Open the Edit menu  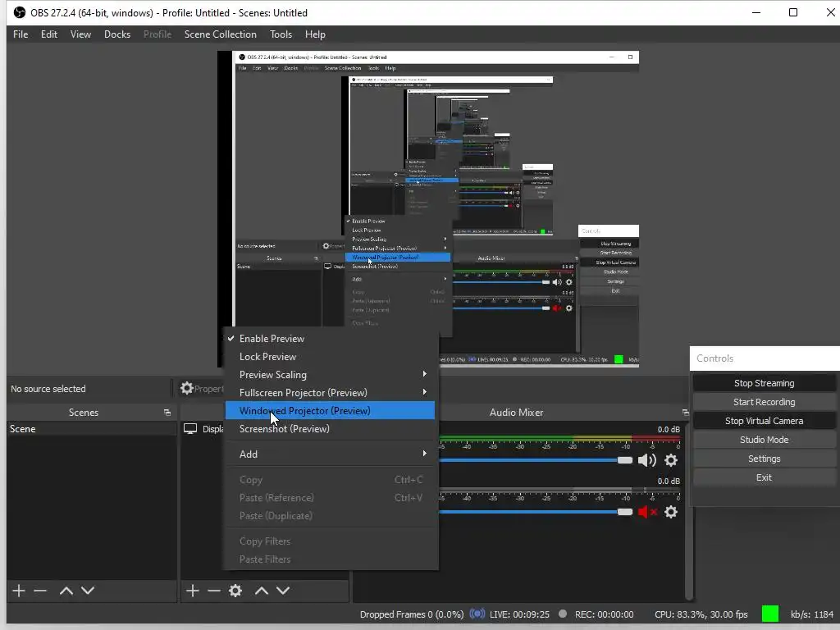[x=48, y=34]
